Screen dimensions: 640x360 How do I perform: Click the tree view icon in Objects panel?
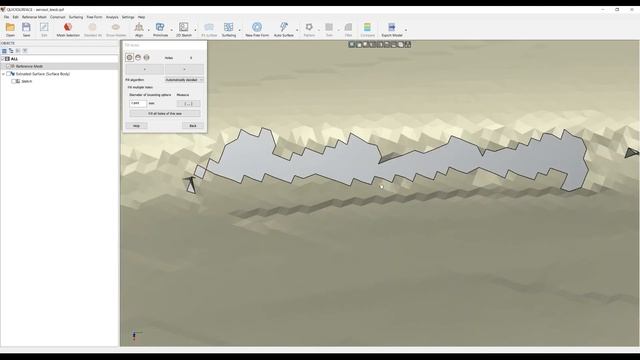[11, 51]
